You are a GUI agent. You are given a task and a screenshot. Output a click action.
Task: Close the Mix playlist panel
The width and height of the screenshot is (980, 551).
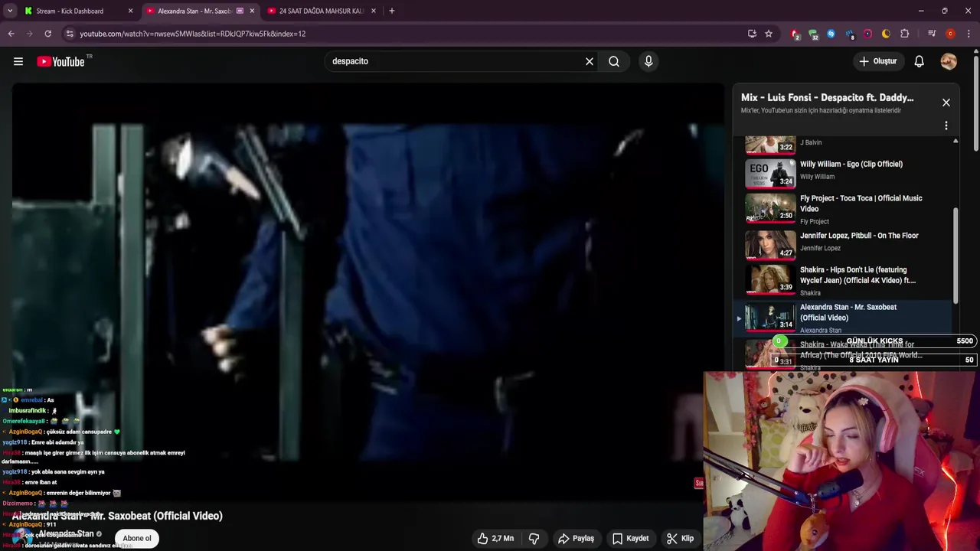pos(946,103)
